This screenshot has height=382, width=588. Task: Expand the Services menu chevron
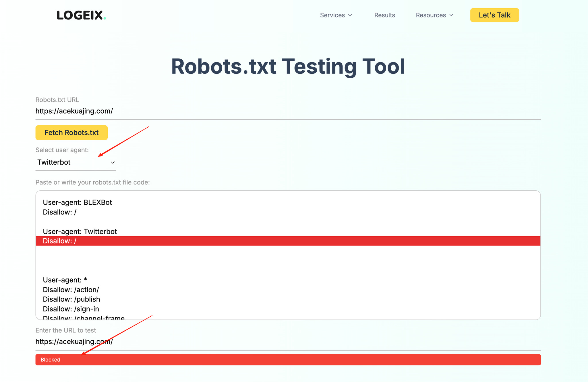[x=350, y=15]
